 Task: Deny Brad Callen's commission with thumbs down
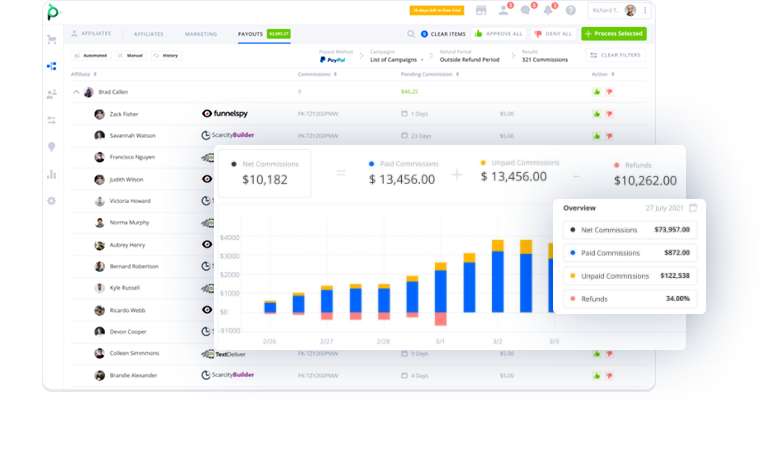click(608, 92)
